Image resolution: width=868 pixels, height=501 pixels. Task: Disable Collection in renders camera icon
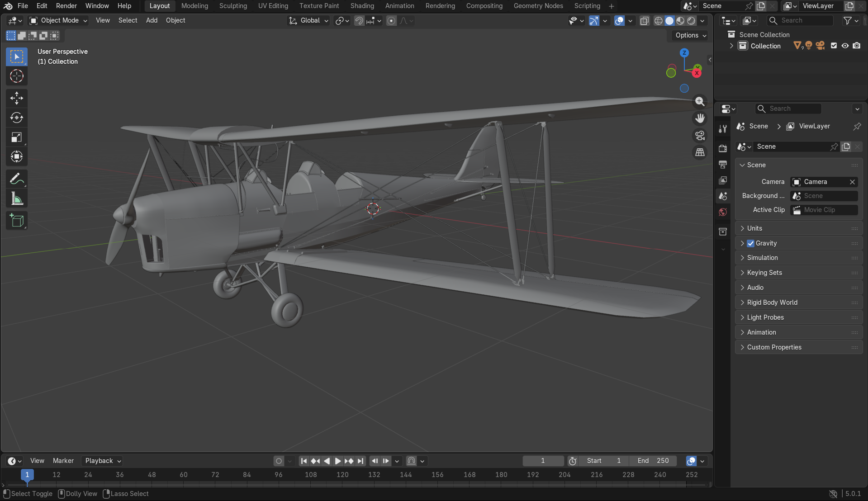click(857, 46)
